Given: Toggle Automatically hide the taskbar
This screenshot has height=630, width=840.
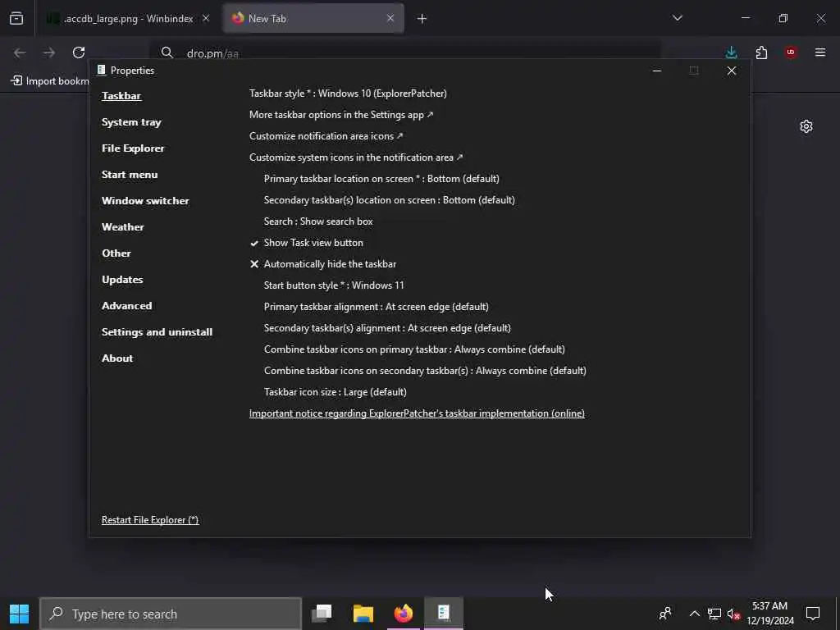Looking at the screenshot, I should (x=323, y=264).
